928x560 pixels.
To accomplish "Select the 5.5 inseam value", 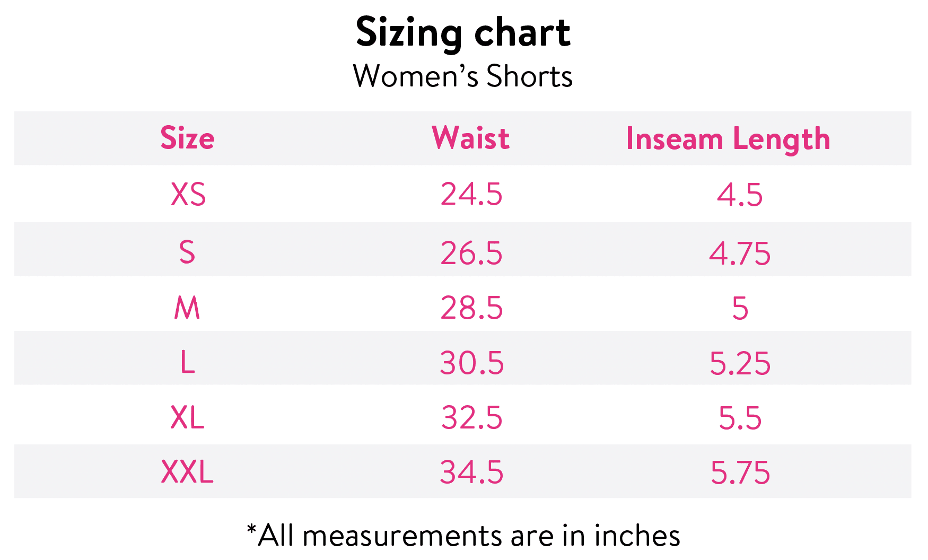I will (x=740, y=418).
